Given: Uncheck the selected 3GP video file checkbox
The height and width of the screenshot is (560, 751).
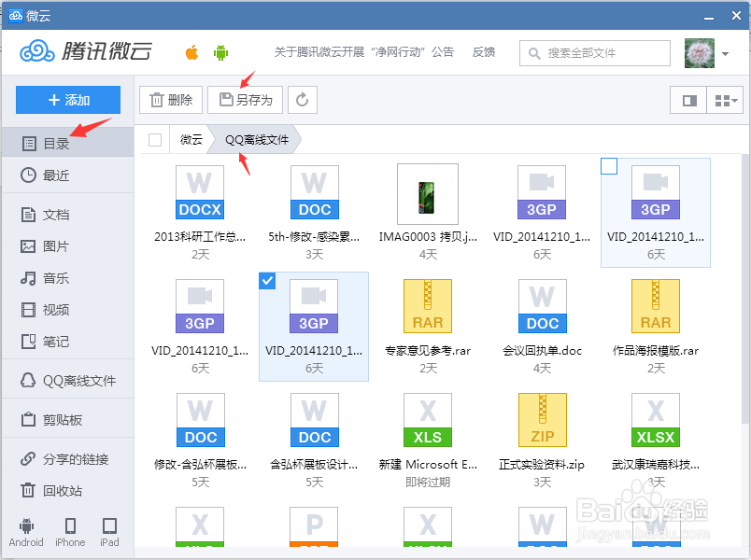Looking at the screenshot, I should pos(267,281).
